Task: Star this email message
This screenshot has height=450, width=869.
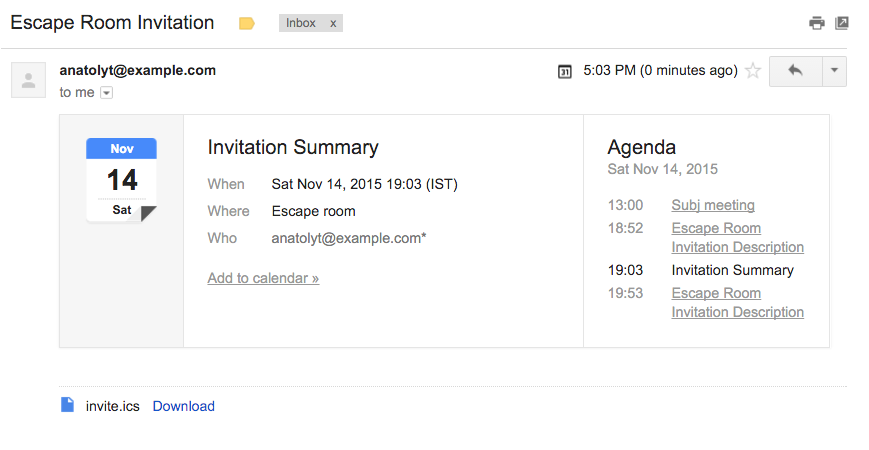Action: pyautogui.click(x=753, y=71)
